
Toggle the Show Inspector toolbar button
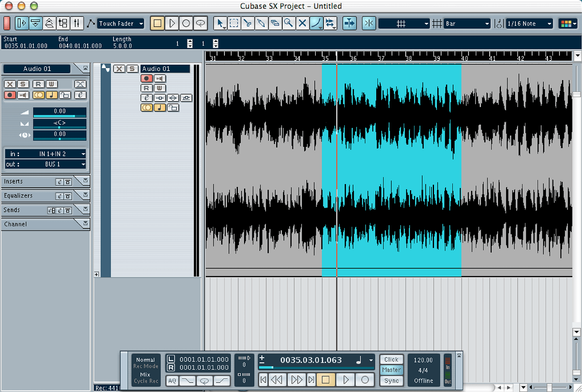click(x=22, y=23)
